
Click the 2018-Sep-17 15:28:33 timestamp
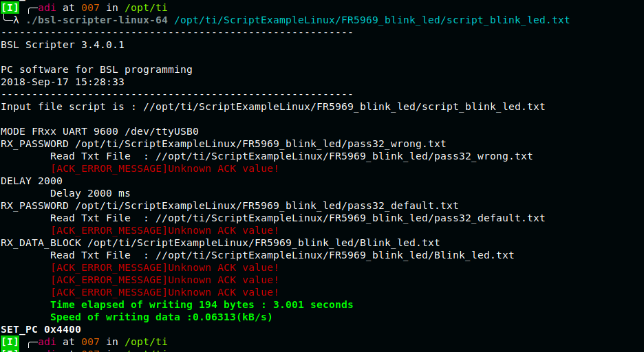click(63, 82)
